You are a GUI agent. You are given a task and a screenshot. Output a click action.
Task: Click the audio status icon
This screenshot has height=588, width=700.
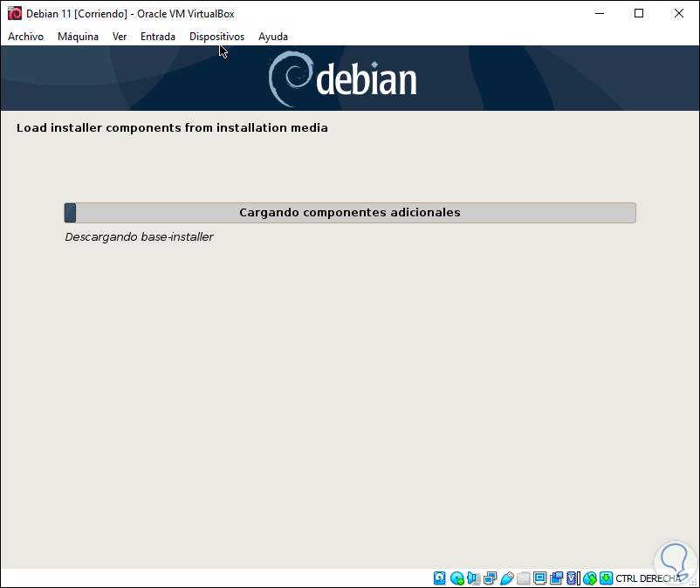(473, 578)
